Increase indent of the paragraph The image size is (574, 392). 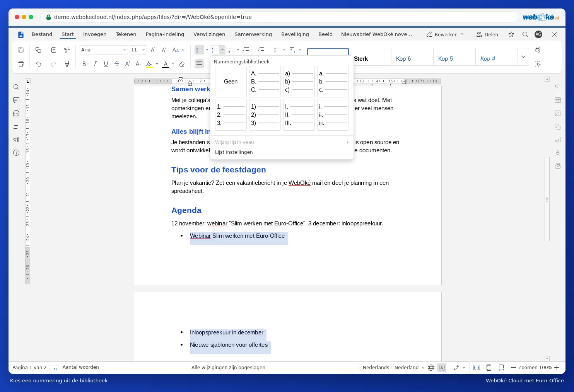[261, 50]
